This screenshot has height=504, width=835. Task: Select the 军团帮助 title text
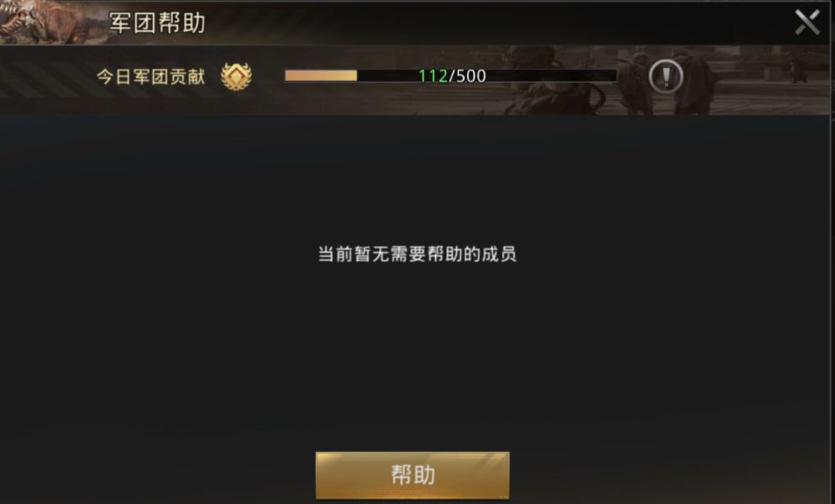[157, 23]
